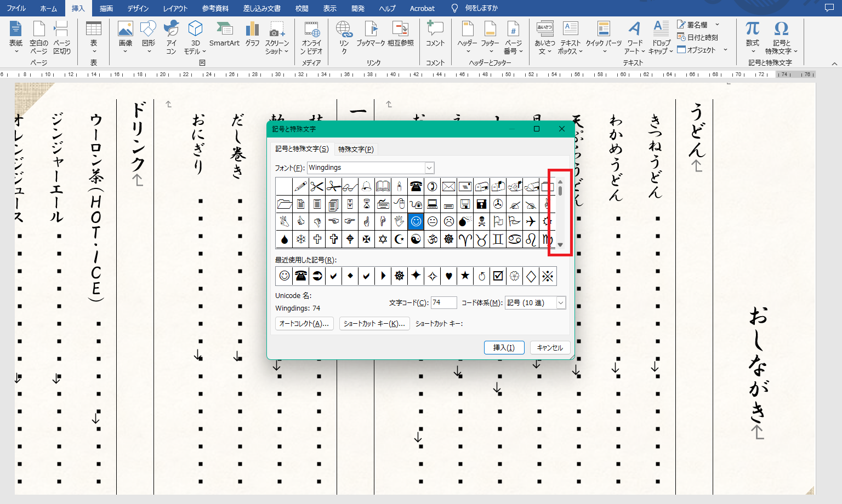
Task: Click the キャンセル cancel button
Action: (550, 347)
